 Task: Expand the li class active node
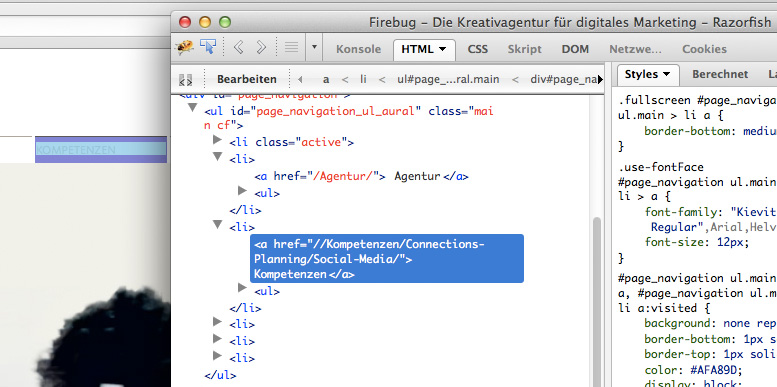tap(217, 140)
